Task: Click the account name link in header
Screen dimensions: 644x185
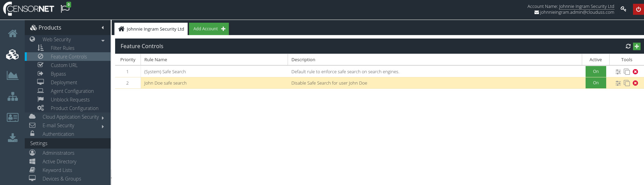Action: point(587,6)
